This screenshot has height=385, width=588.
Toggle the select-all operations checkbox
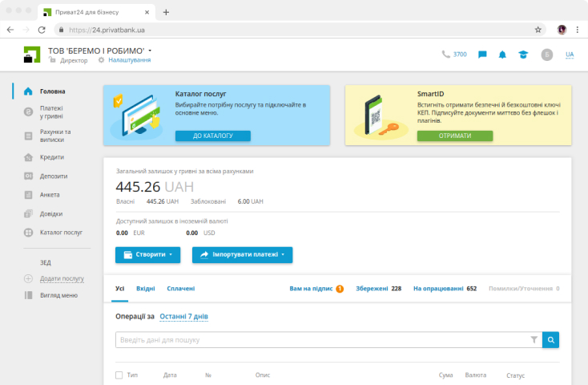(119, 375)
